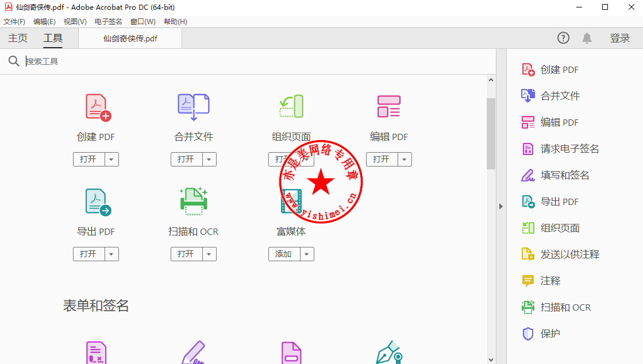This screenshot has width=643, height=364.
Task: Click 打开 under 创建 PDF
Action: pos(89,160)
